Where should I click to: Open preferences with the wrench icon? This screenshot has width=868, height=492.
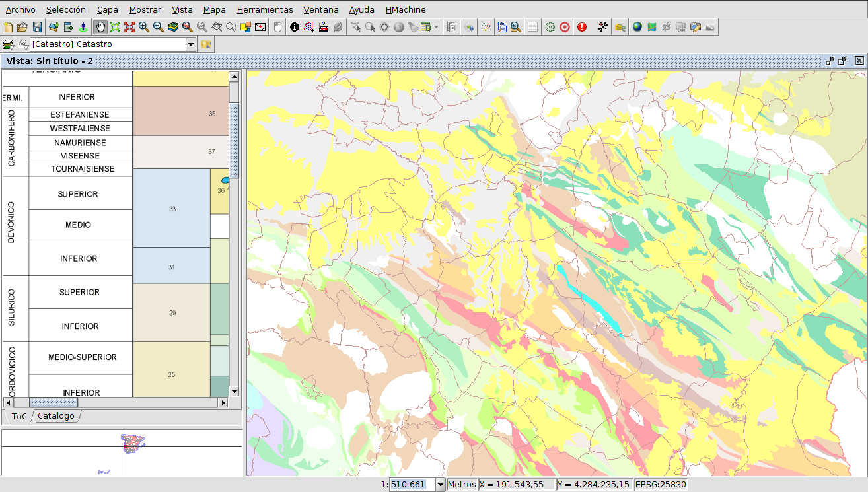pos(602,27)
